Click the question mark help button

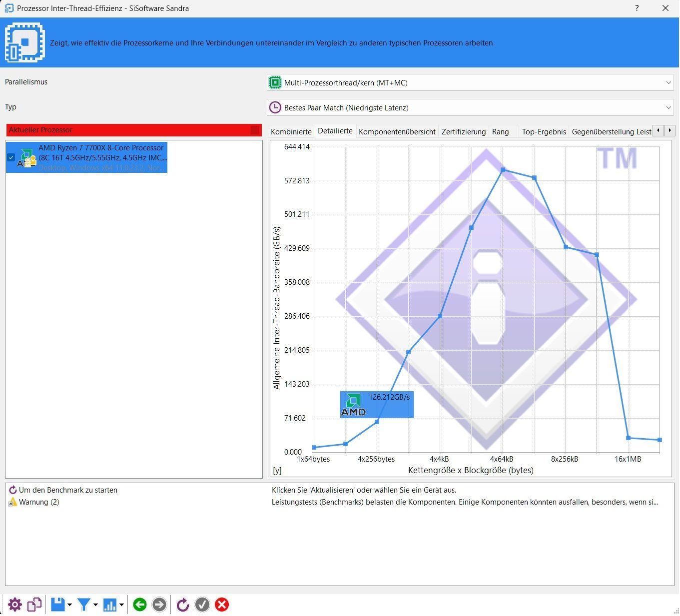(637, 8)
